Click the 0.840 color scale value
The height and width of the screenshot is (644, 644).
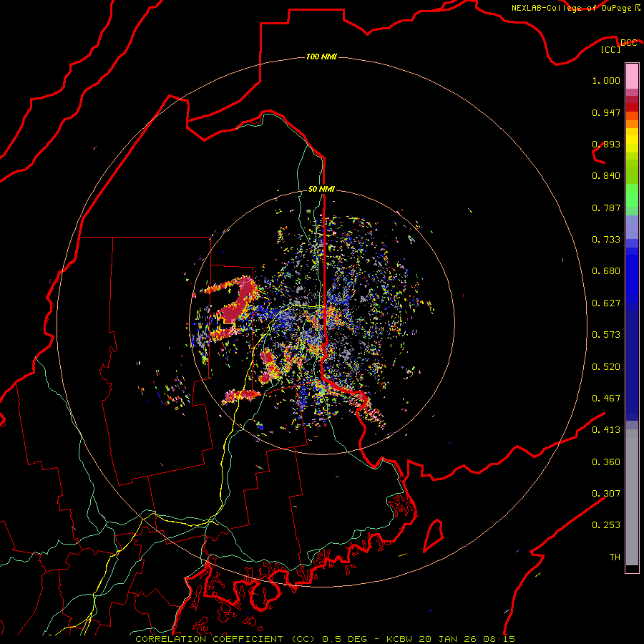click(606, 176)
